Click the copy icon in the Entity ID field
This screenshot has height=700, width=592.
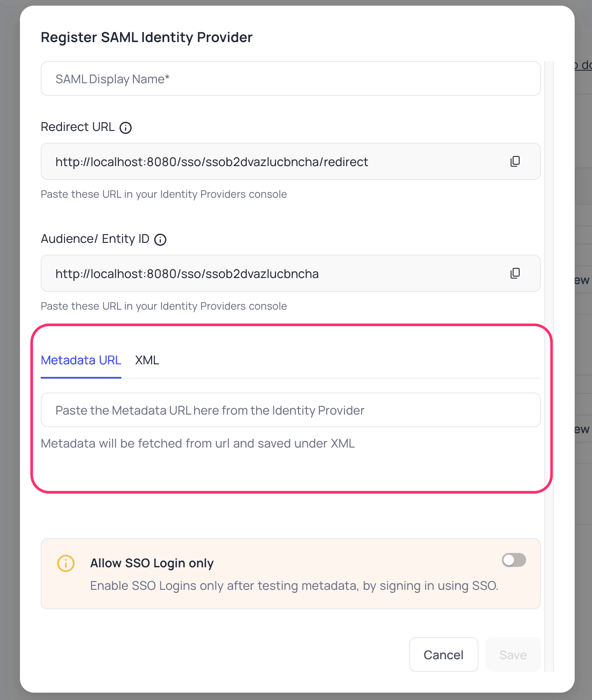(x=515, y=273)
